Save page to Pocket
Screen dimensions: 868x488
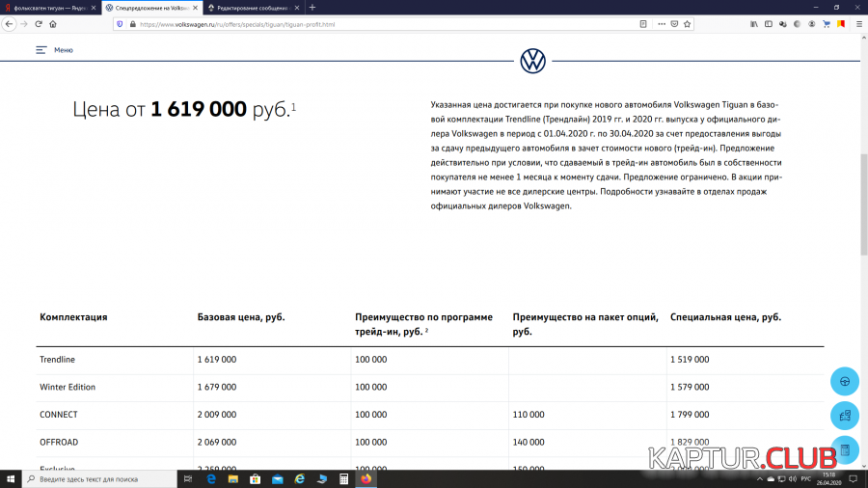coord(674,24)
